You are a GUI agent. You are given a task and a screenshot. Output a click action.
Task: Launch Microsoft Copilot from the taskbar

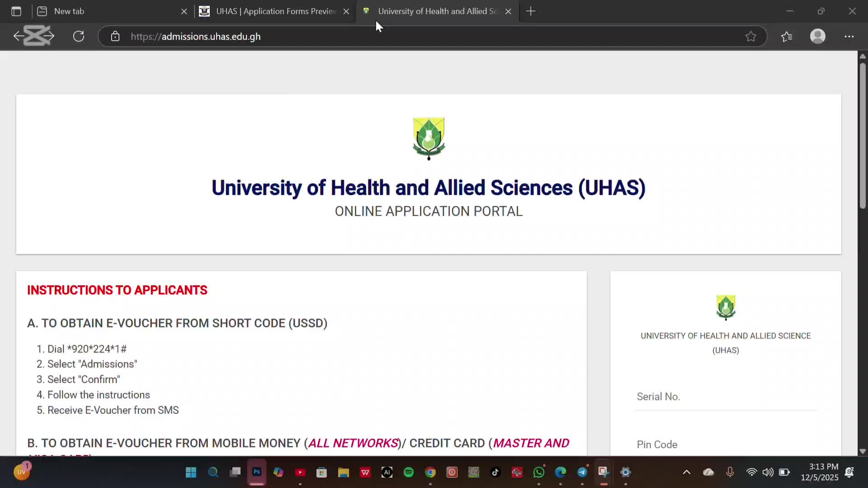tap(278, 472)
